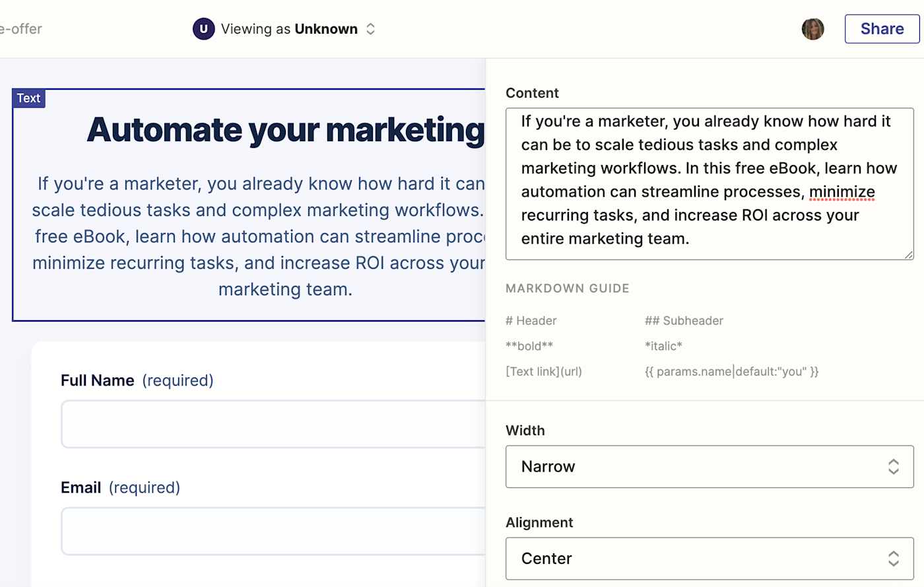924x587 pixels.
Task: Open the "Viewing as Unknown" selector
Action: [289, 29]
